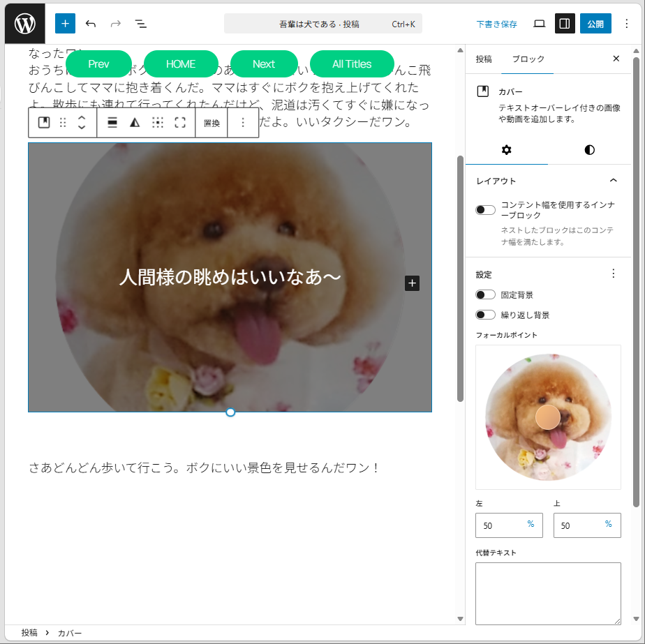Switch to the 投稿 tab
The width and height of the screenshot is (645, 644).
483,59
